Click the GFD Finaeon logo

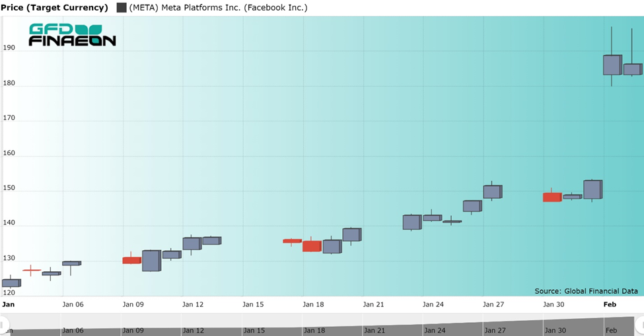(x=72, y=35)
